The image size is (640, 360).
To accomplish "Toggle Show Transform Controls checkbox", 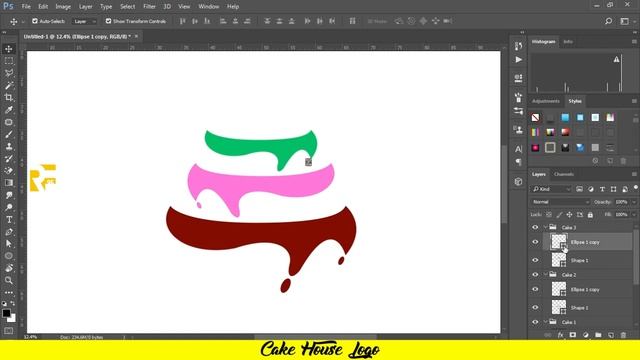I will [x=108, y=21].
